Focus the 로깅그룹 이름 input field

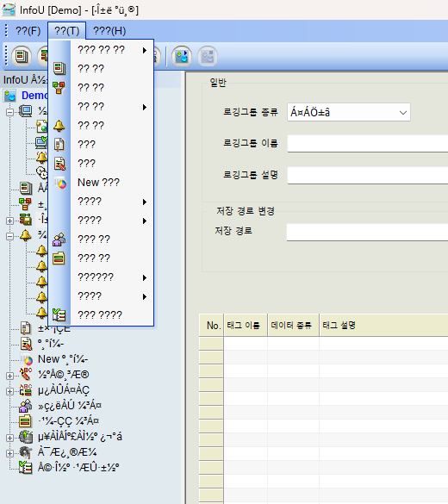(x=368, y=143)
